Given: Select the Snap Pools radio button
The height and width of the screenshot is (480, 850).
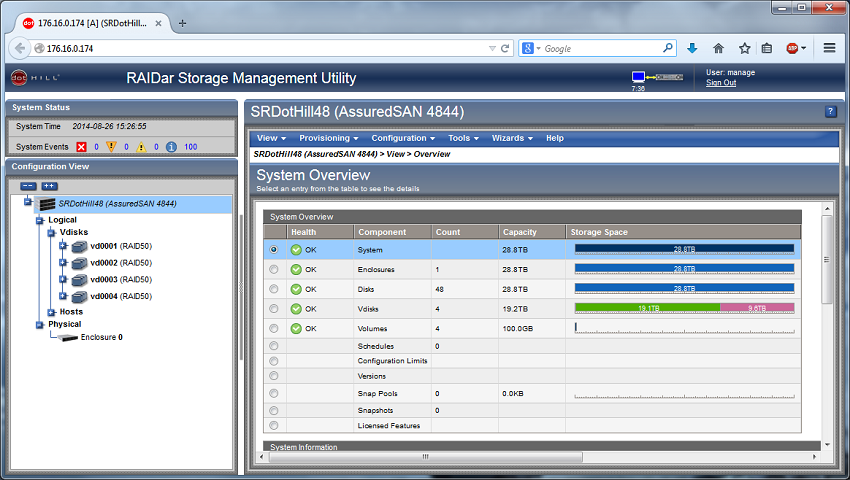Looking at the screenshot, I should pos(274,393).
